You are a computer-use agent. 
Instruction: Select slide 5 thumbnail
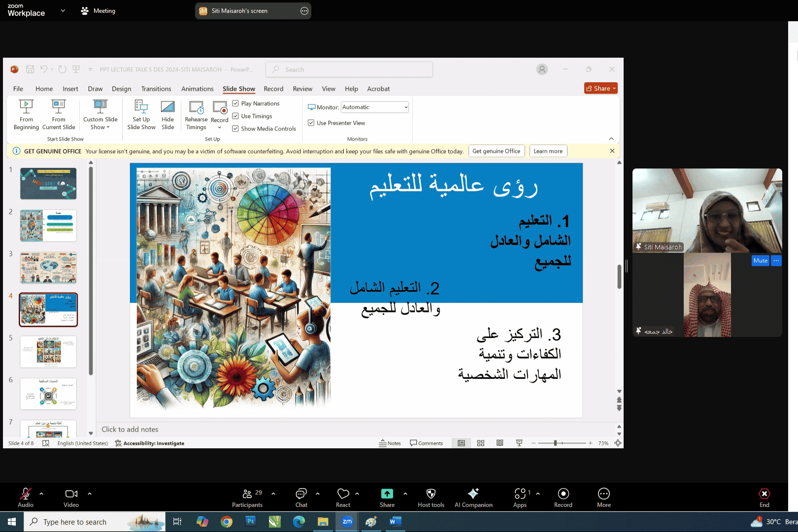(48, 352)
